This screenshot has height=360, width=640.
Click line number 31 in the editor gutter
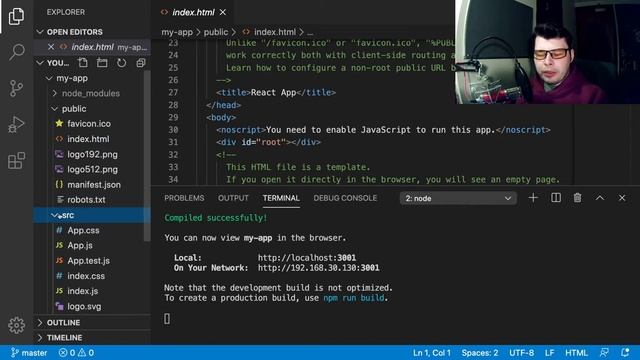[x=173, y=142]
